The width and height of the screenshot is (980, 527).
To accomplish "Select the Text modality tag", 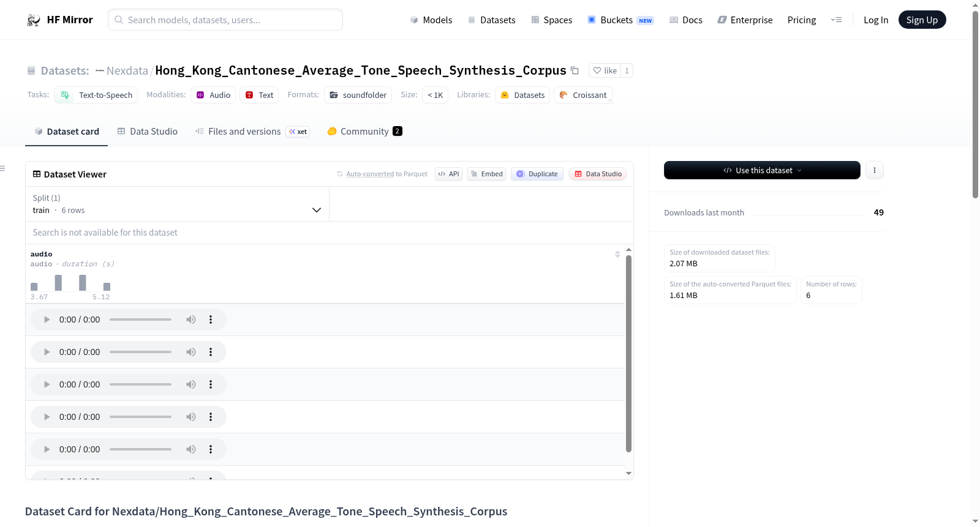I will 259,95.
